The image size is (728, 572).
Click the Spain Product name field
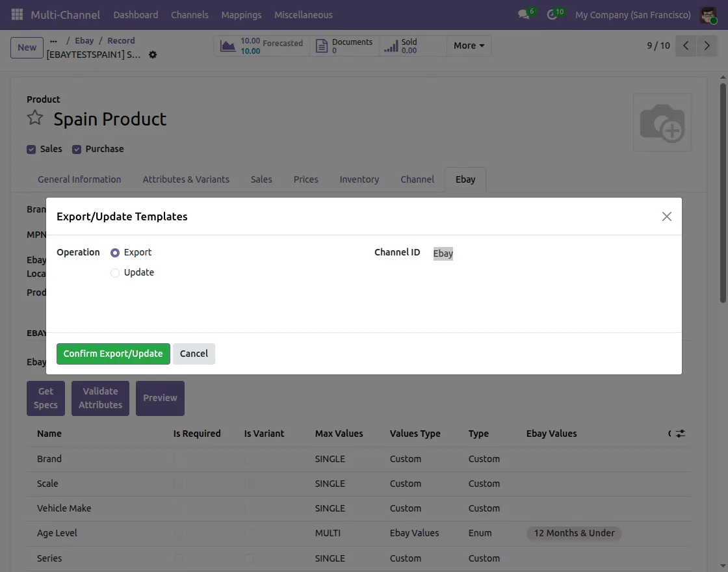(x=110, y=120)
